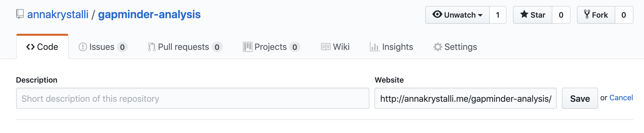Click the star icon on Star button

click(524, 14)
